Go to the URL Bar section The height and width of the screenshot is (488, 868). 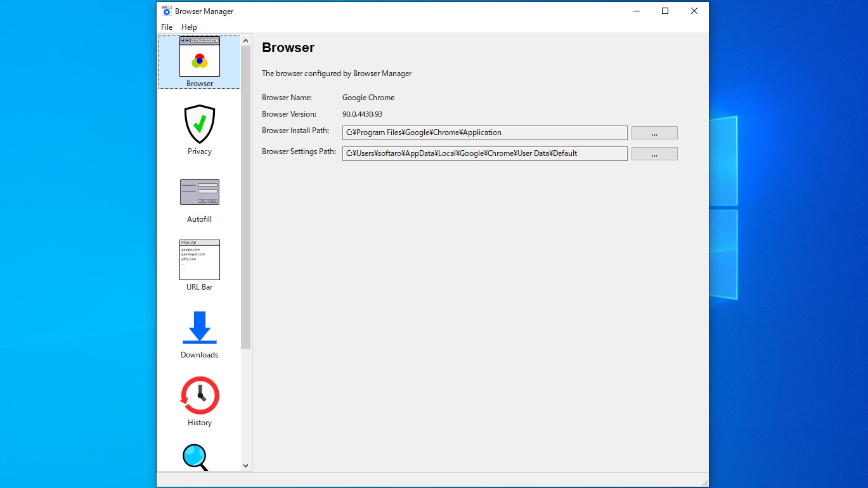(200, 266)
